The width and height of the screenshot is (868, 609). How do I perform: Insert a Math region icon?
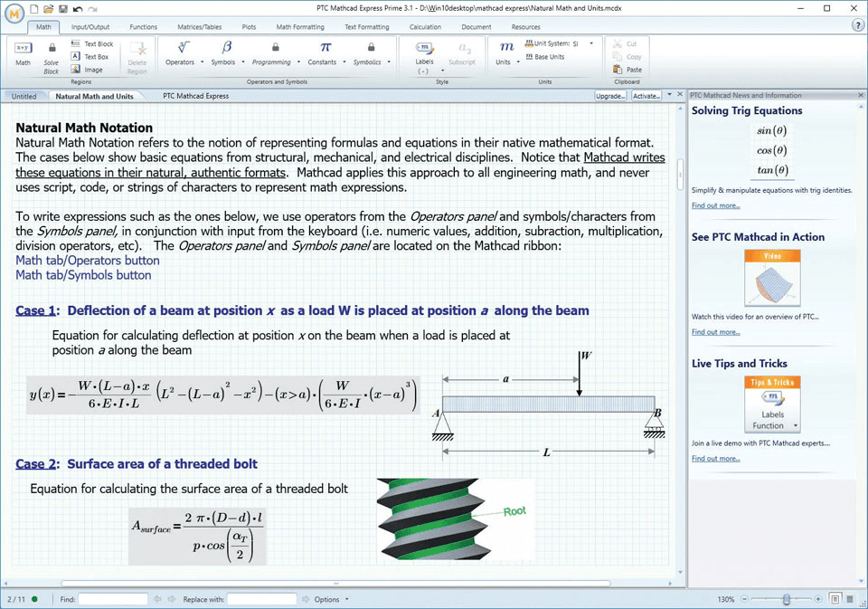tap(24, 48)
